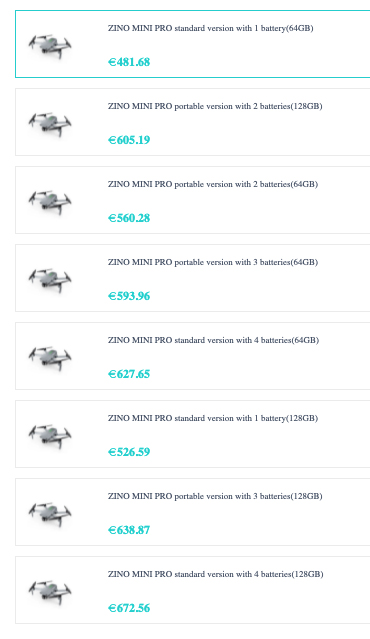The image size is (370, 639).
Task: Click drone image next to €560.28
Action: 50,202
